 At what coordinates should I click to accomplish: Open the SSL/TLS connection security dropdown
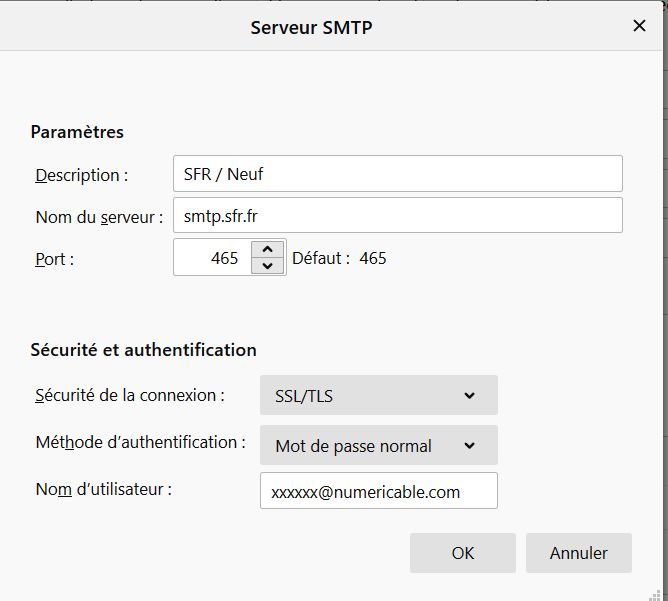tap(378, 396)
